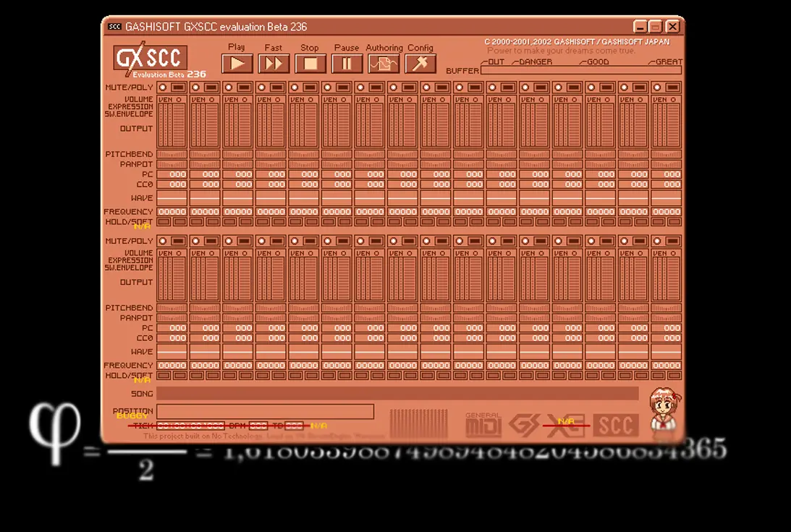
Task: Toggle poly switch on last upper-bank channel
Action: pyautogui.click(x=672, y=88)
